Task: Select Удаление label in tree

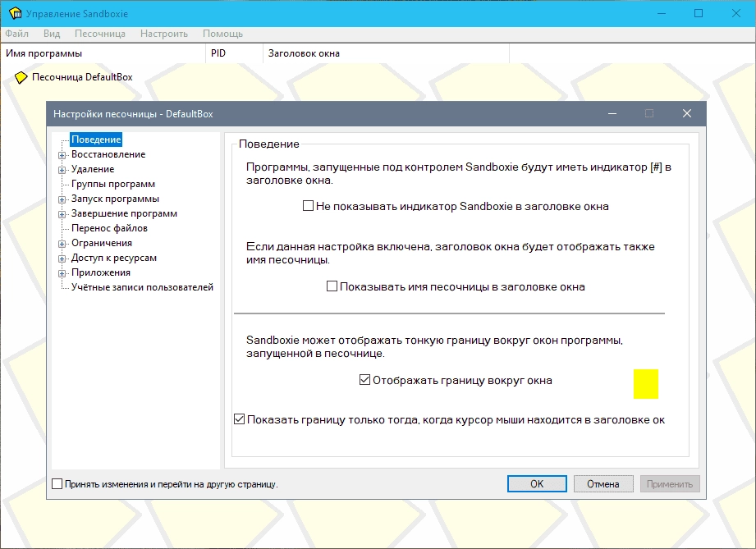Action: click(93, 169)
